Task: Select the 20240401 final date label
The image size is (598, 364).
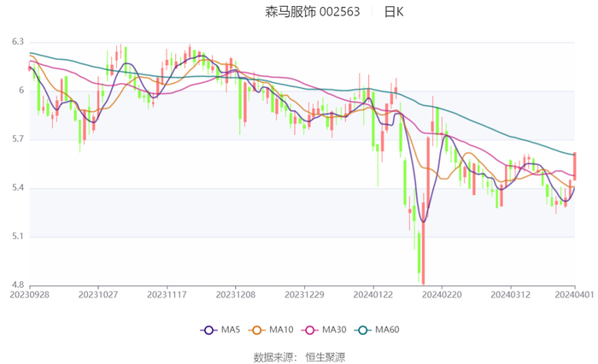Action: (x=574, y=294)
